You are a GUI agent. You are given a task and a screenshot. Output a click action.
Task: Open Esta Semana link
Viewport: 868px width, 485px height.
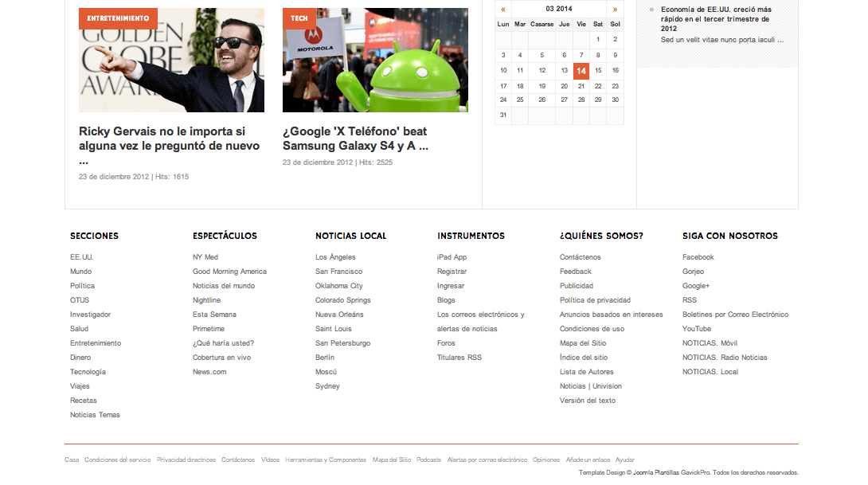tap(214, 315)
